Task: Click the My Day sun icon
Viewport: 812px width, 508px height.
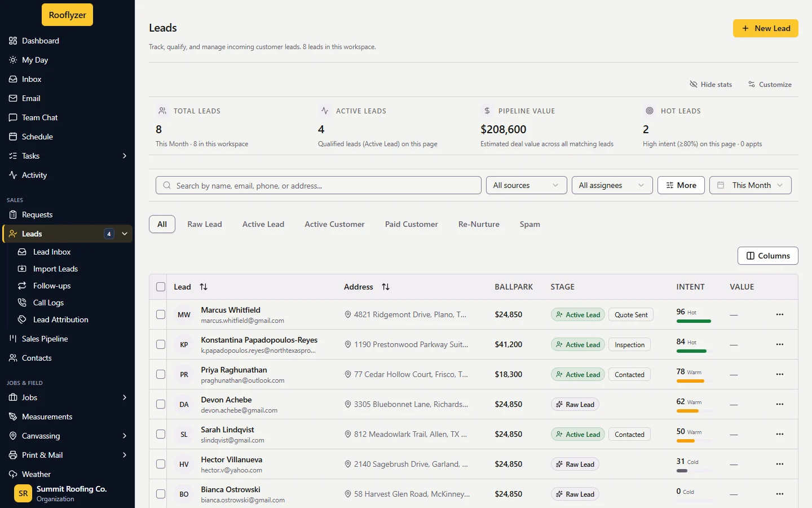Action: pos(13,60)
